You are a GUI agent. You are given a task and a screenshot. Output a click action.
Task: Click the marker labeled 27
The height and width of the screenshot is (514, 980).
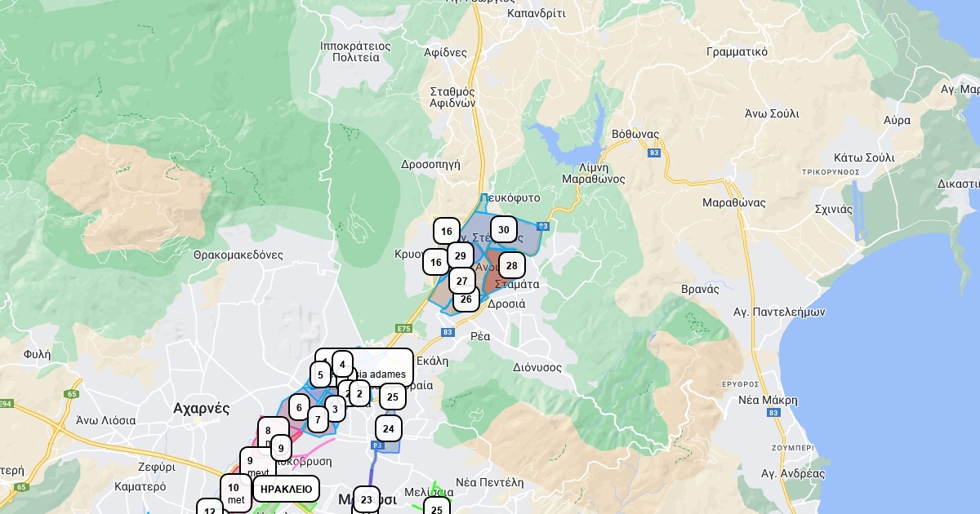[462, 281]
